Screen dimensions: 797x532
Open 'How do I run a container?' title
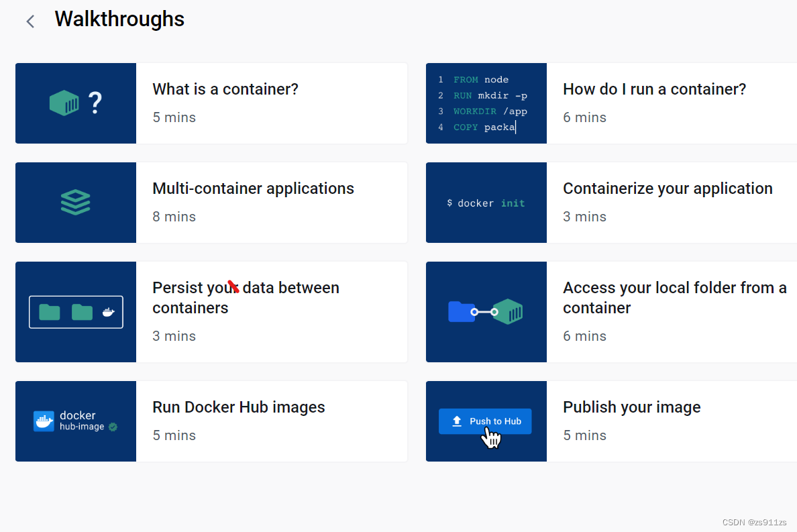tap(654, 89)
